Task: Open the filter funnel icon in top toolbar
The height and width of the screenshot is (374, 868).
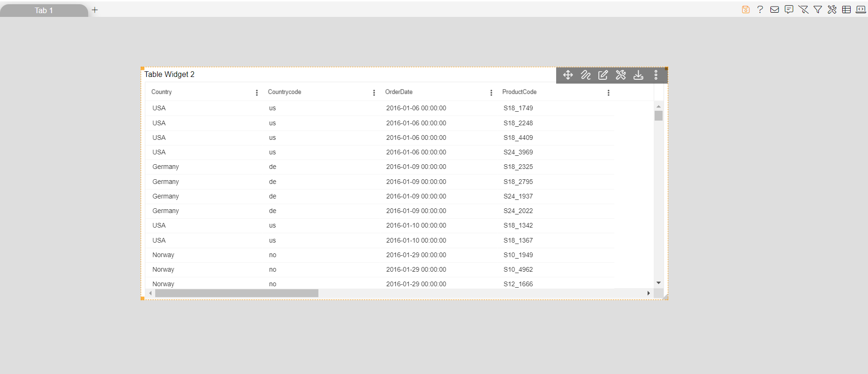Action: pos(818,9)
